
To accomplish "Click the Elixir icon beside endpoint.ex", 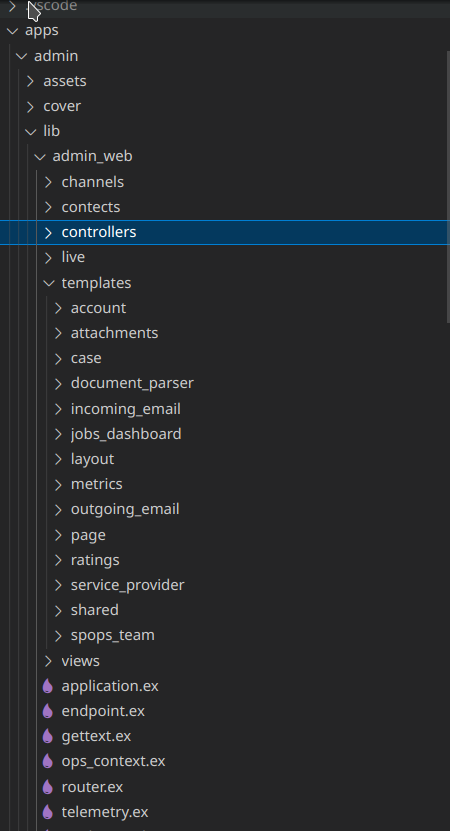I will pyautogui.click(x=48, y=711).
